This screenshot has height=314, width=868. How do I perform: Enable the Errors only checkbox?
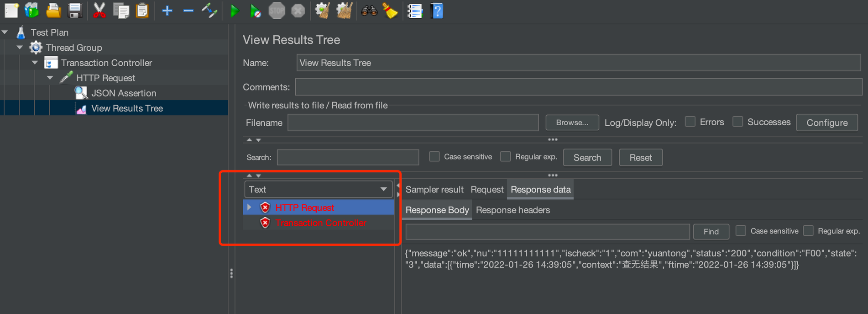[x=690, y=122]
